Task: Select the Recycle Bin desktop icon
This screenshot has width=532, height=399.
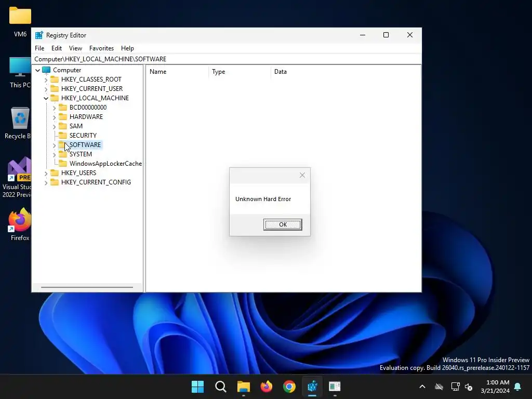Action: coord(18,123)
